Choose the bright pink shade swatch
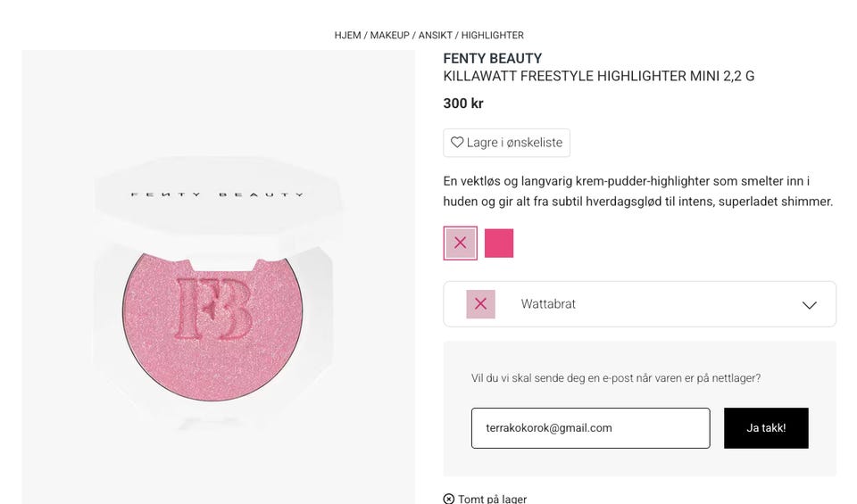The height and width of the screenshot is (504, 857). (499, 243)
